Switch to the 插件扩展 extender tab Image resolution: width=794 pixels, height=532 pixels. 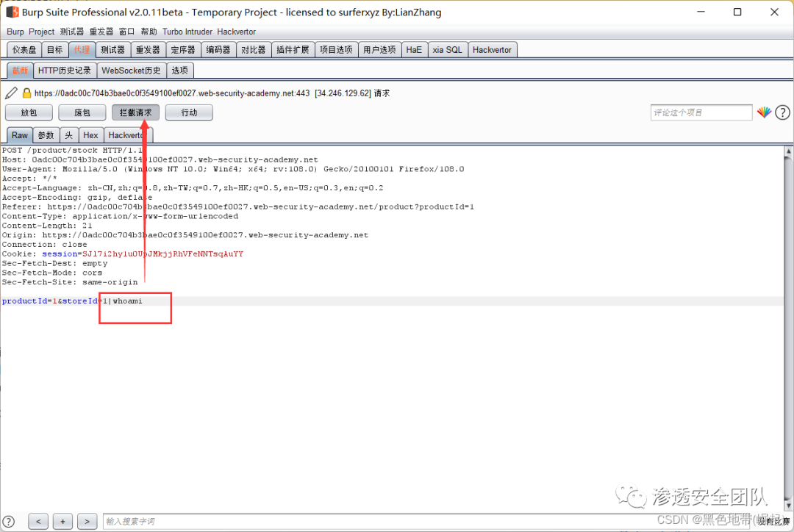tap(293, 50)
